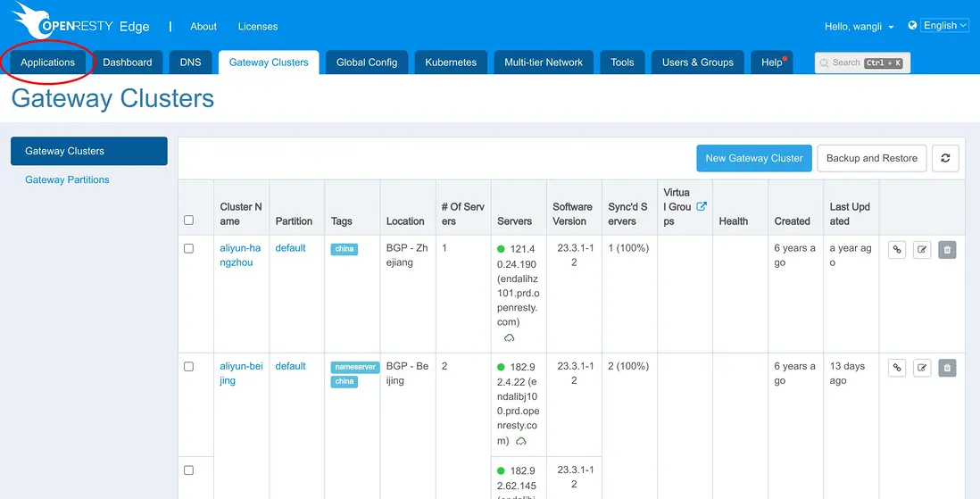Click the Gateway Clusters page heading
Screen dimensions: 980x499
(x=112, y=99)
